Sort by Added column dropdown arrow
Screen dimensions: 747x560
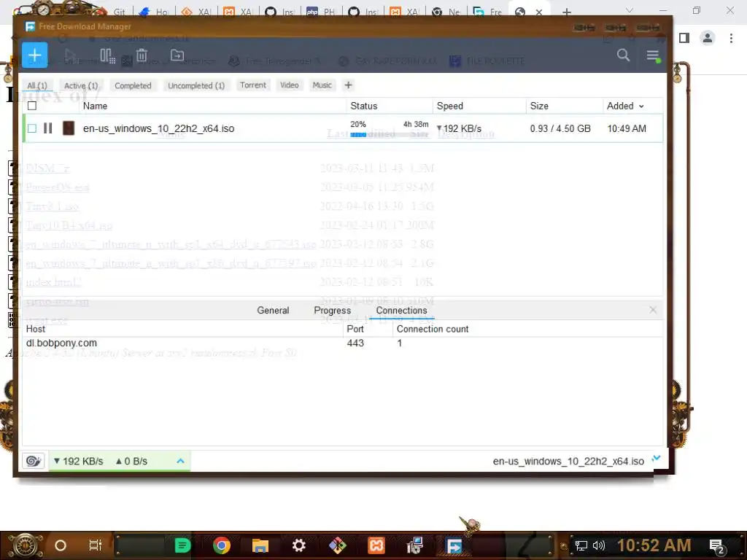coord(641,106)
